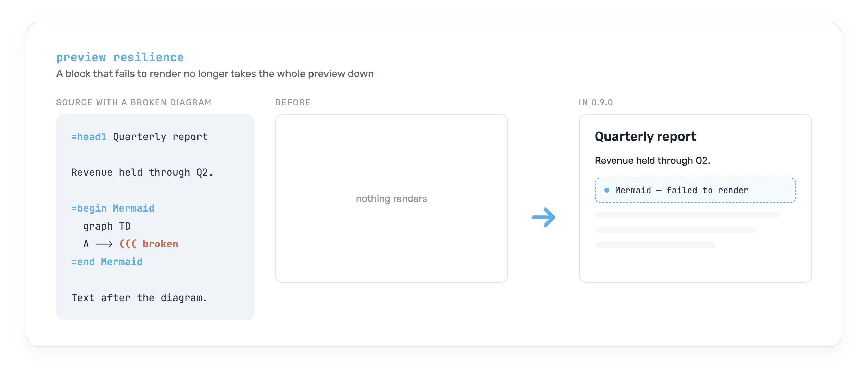Click the subtitle about failing block preview
This screenshot has height=378, width=868.
pos(215,74)
